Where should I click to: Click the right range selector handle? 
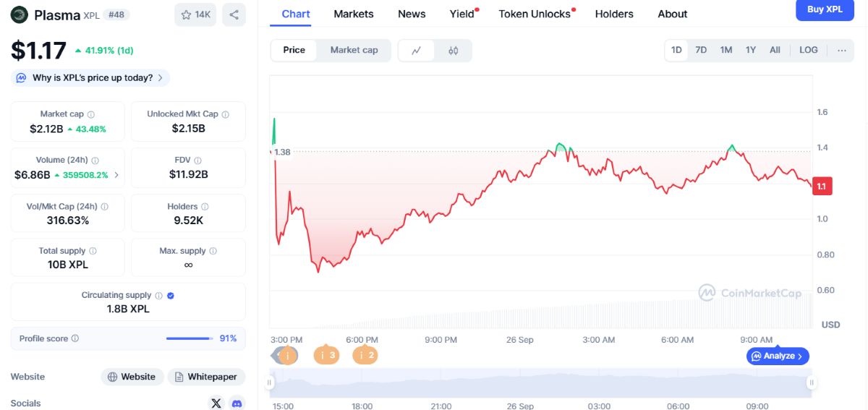812,383
